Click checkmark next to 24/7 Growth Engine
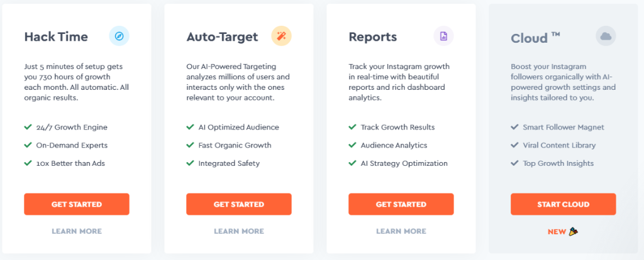 28,127
